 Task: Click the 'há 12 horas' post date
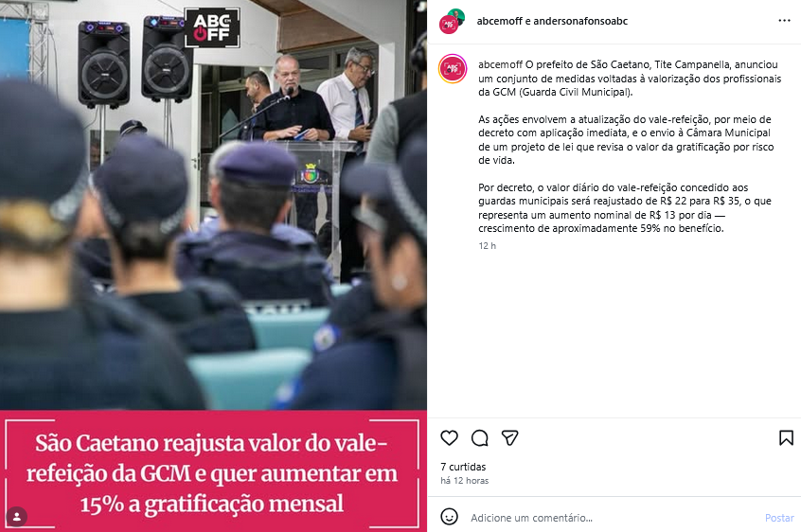464,481
